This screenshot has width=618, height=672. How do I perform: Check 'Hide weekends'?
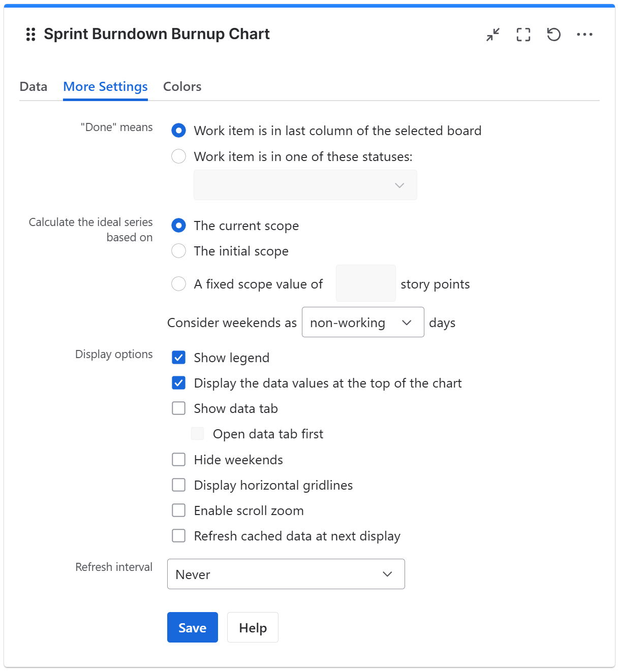coord(178,460)
